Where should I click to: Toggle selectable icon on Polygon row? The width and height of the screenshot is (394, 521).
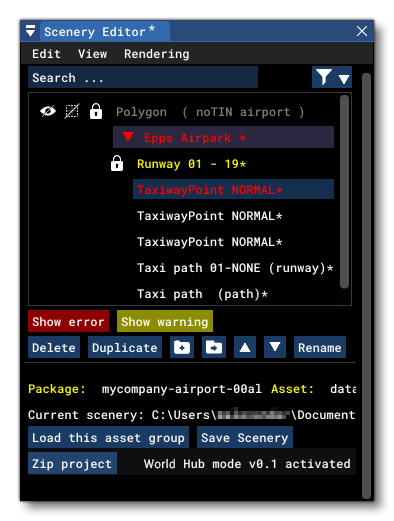click(72, 111)
